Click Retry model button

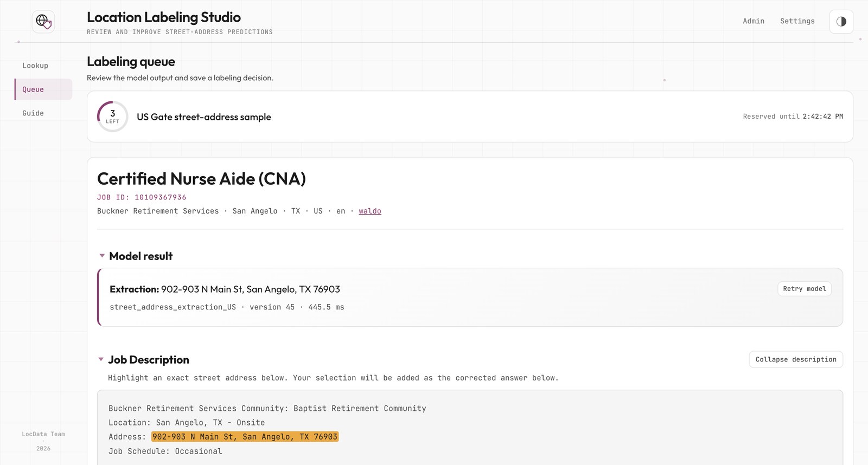click(805, 289)
